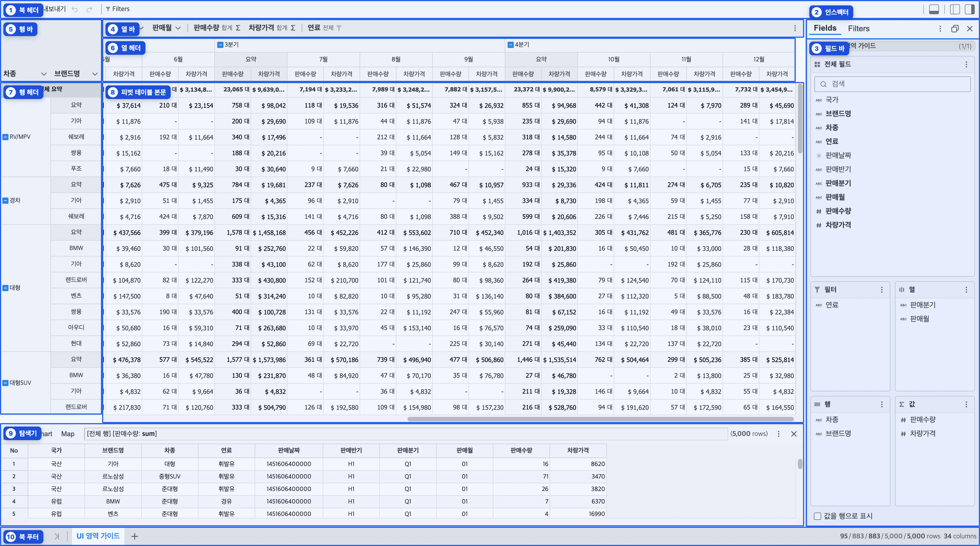Collapse the 대형 row group

coord(5,288)
